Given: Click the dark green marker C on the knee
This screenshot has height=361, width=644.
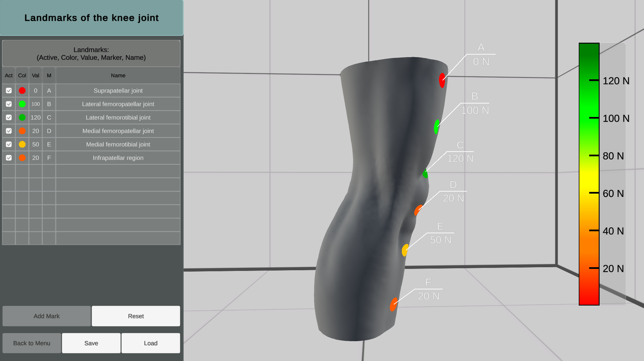Looking at the screenshot, I should point(425,174).
